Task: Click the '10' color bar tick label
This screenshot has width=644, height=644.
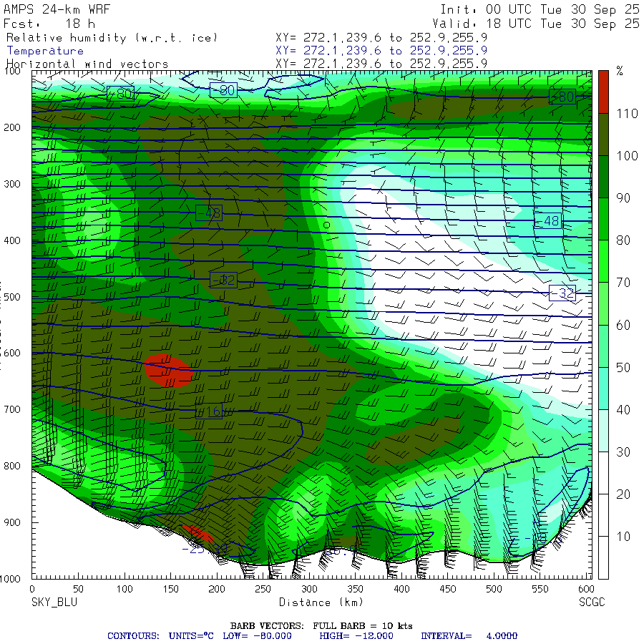Action: [x=623, y=537]
